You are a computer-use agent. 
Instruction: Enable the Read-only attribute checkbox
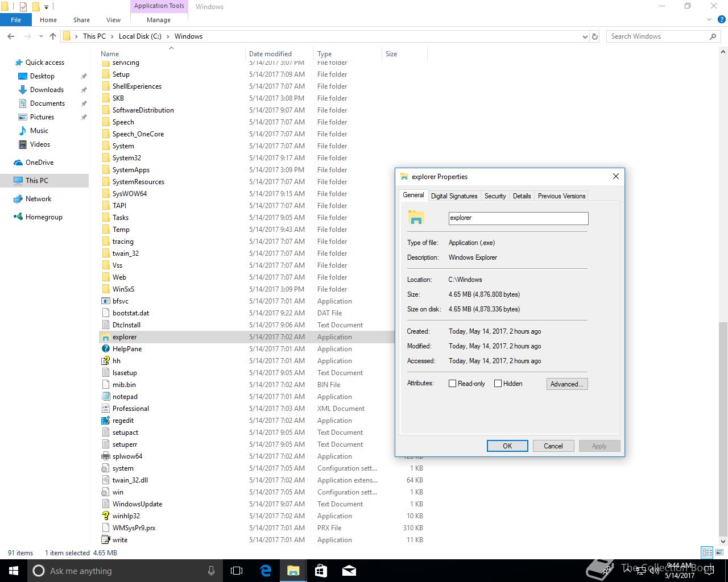click(x=453, y=384)
